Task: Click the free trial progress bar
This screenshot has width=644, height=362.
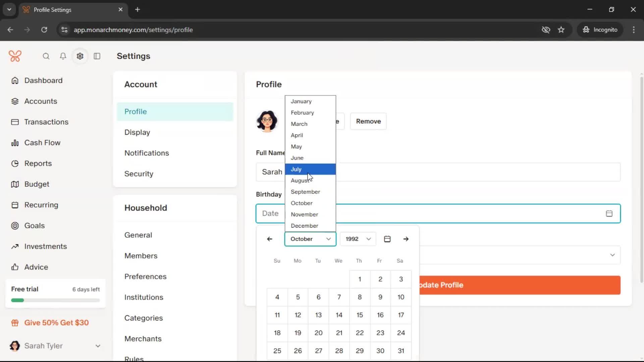Action: click(55, 300)
